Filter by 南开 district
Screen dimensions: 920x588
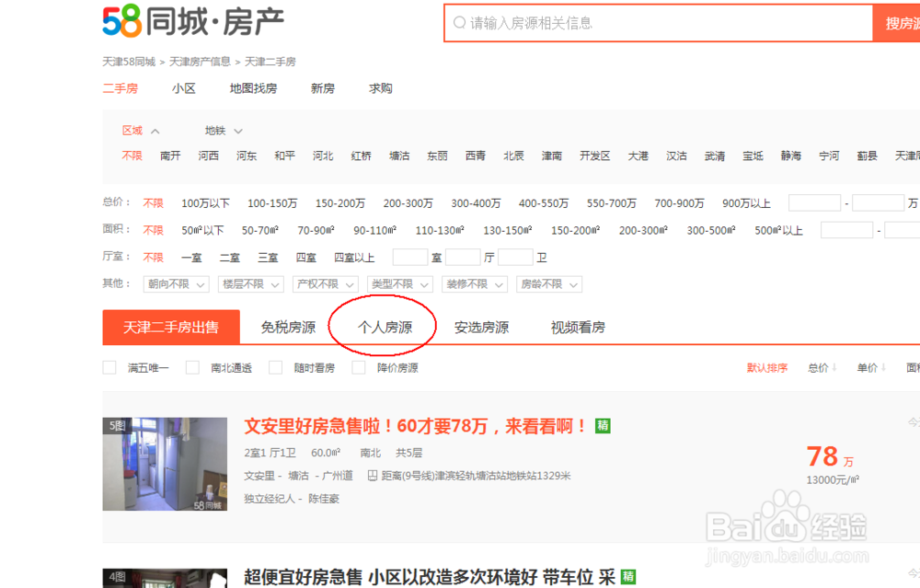point(170,156)
